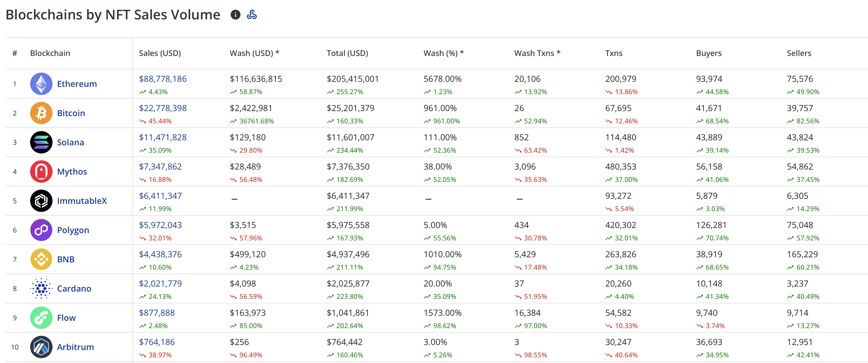This screenshot has height=363, width=868.
Task: Click the info icon beside the title
Action: coord(235,15)
